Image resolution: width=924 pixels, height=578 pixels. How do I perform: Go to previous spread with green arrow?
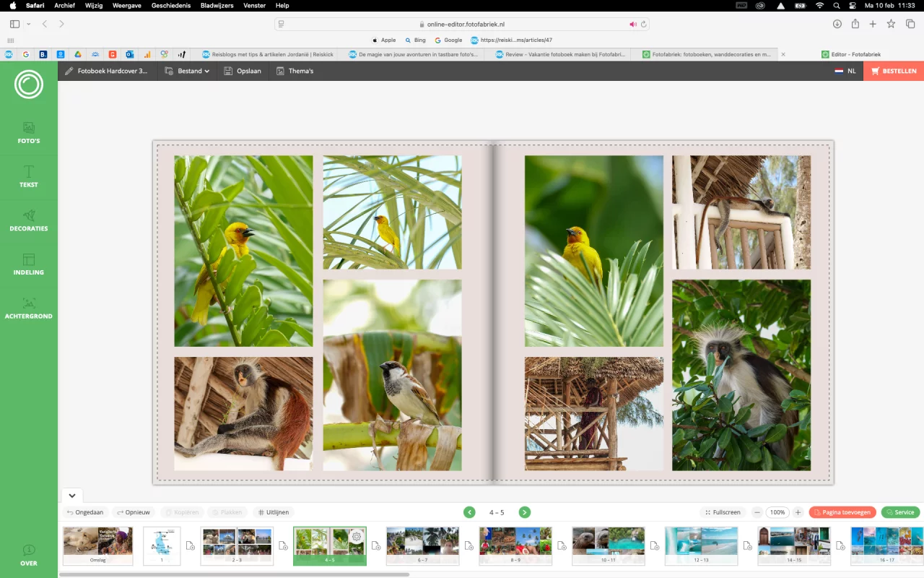point(469,512)
